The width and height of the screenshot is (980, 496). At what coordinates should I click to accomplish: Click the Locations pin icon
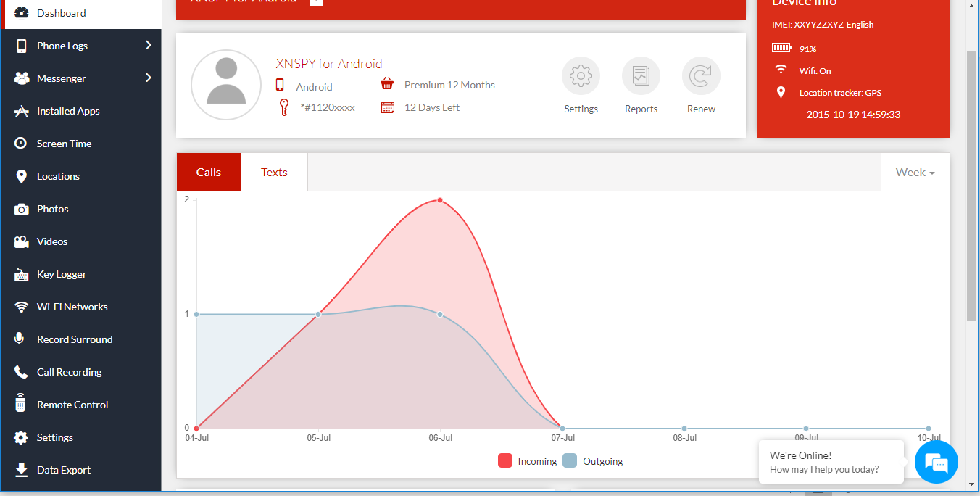click(x=22, y=176)
